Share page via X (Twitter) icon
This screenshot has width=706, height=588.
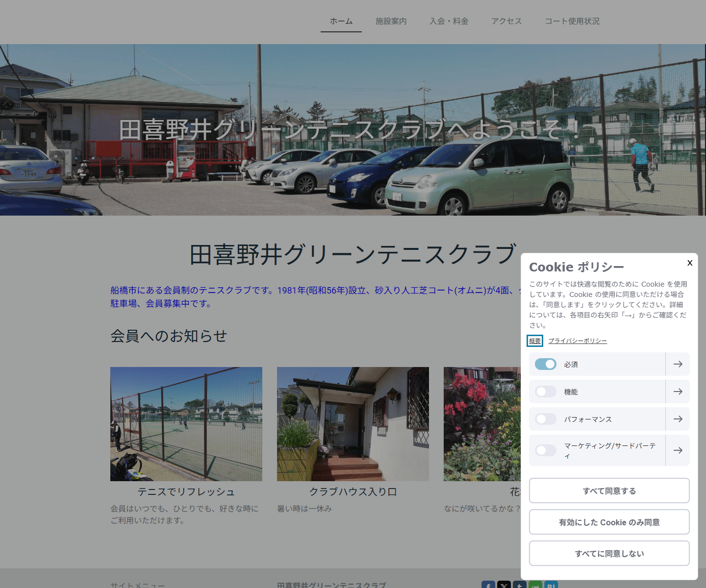[x=504, y=585]
